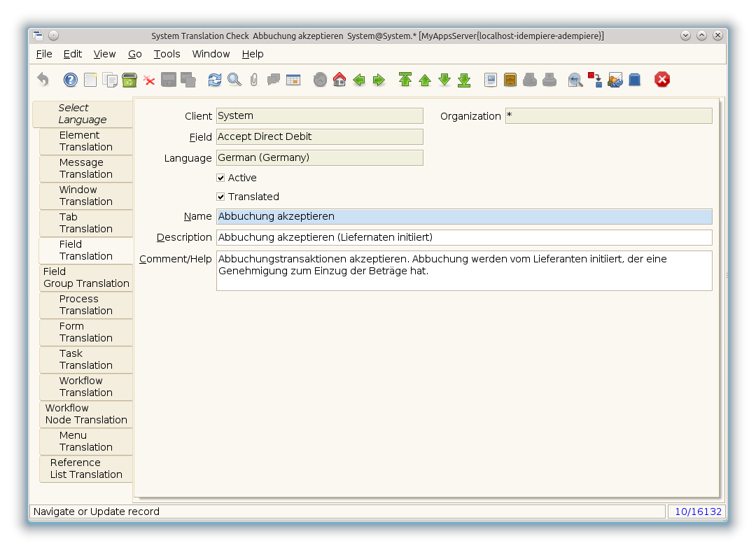Image resolution: width=756 pixels, height=550 pixels.
Task: Open record lookup with magnifier icon
Action: tap(234, 80)
